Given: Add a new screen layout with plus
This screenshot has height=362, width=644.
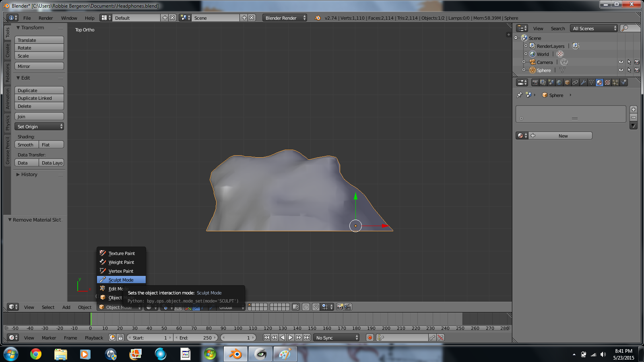Looking at the screenshot, I should pos(165,18).
